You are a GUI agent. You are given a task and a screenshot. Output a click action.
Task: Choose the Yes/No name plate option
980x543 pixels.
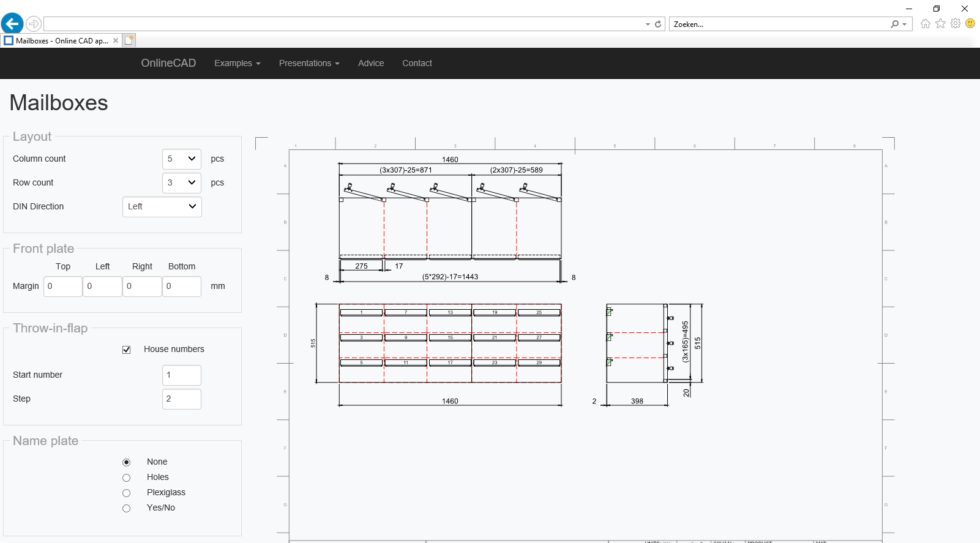[127, 508]
